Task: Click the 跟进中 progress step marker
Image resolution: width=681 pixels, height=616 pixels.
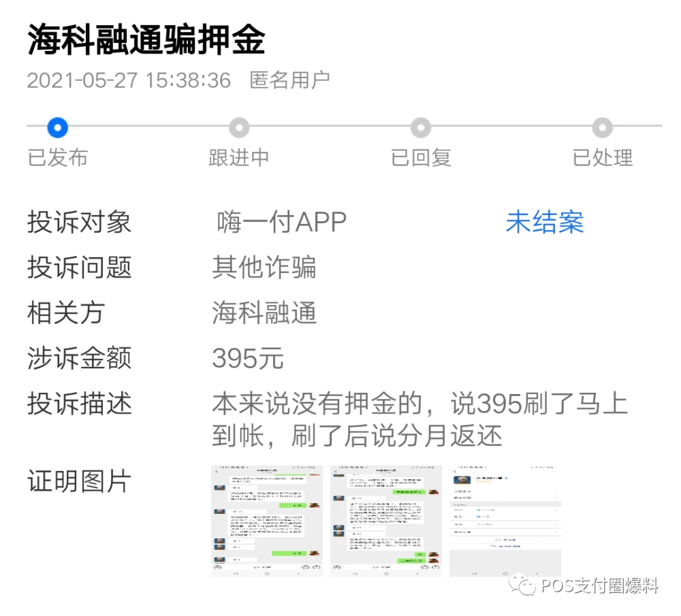Action: tap(239, 128)
